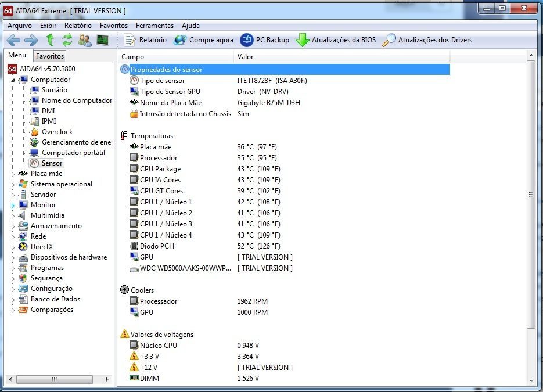Image resolution: width=543 pixels, height=392 pixels.
Task: Select Nome do Computador in the tree
Action: tap(77, 100)
